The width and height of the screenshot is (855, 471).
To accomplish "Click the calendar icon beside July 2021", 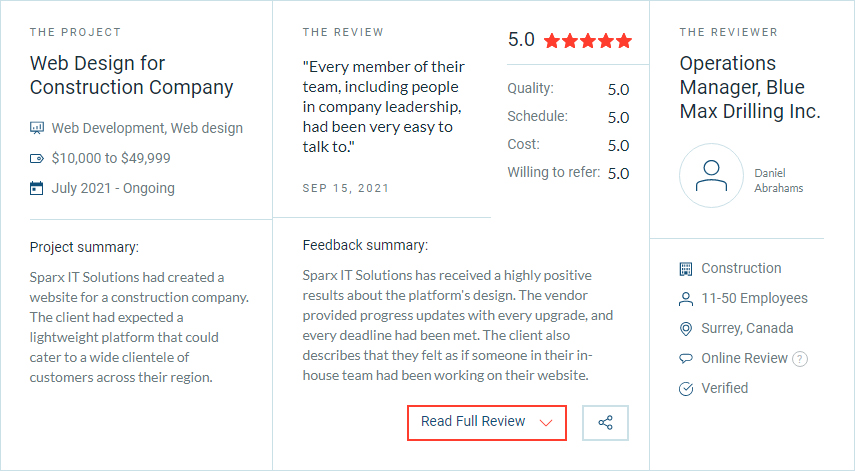I will (x=37, y=189).
